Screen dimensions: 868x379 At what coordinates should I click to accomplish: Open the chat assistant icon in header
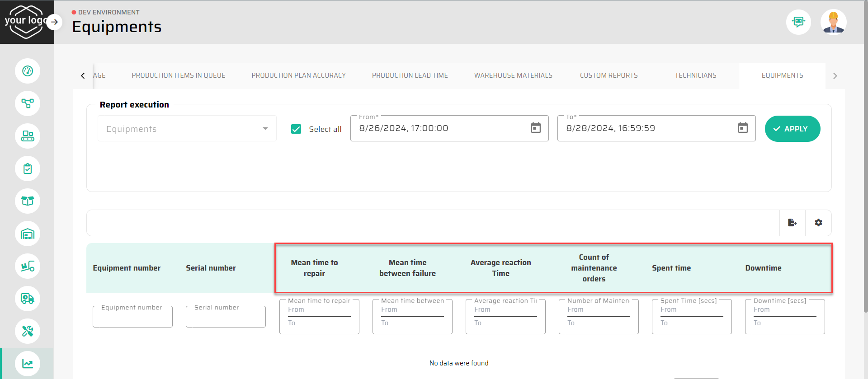[x=798, y=22]
